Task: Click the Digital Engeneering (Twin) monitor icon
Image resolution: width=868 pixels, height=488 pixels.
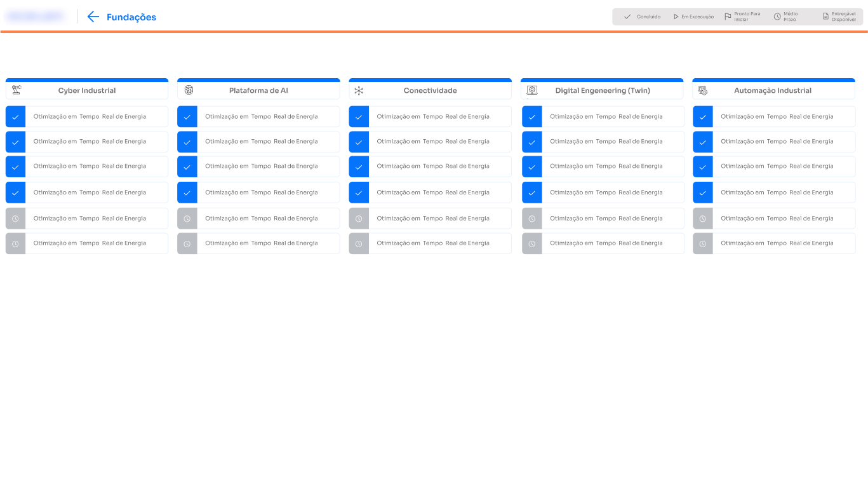Action: [531, 90]
